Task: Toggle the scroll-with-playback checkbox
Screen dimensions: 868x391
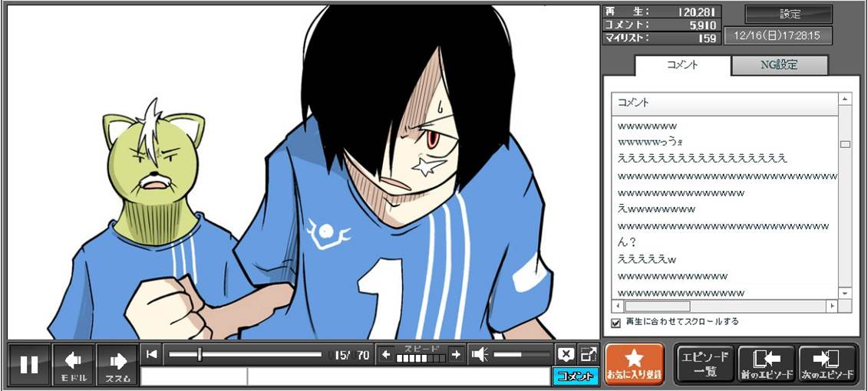Action: [x=616, y=323]
